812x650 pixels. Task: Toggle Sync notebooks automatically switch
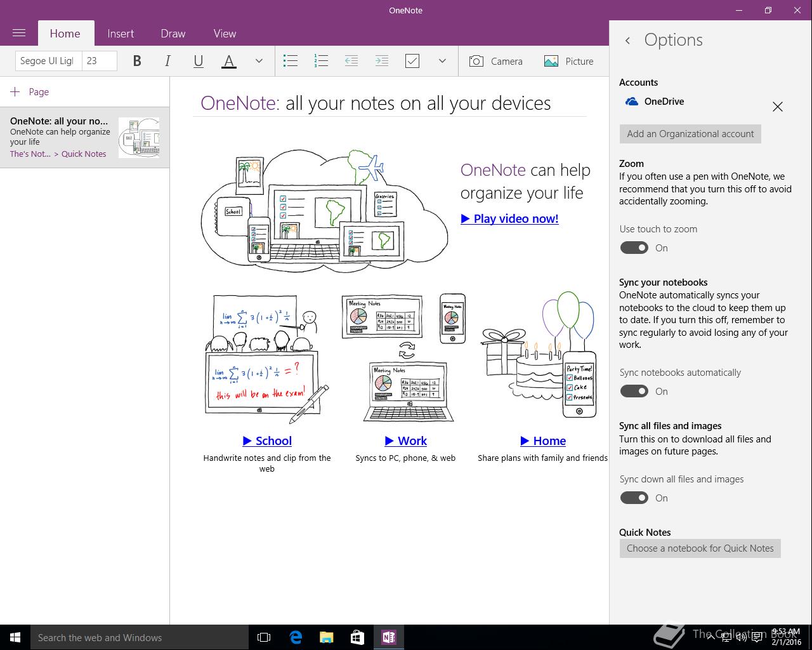[x=634, y=391]
